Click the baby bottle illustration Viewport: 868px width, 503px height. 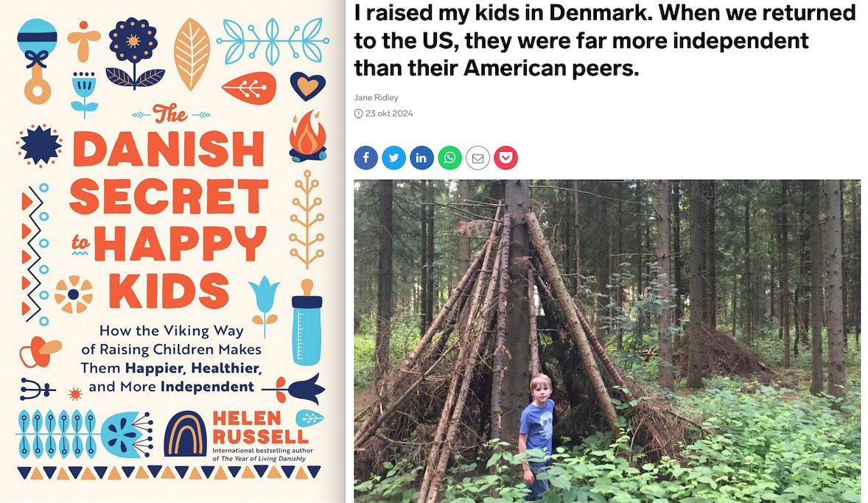(307, 322)
